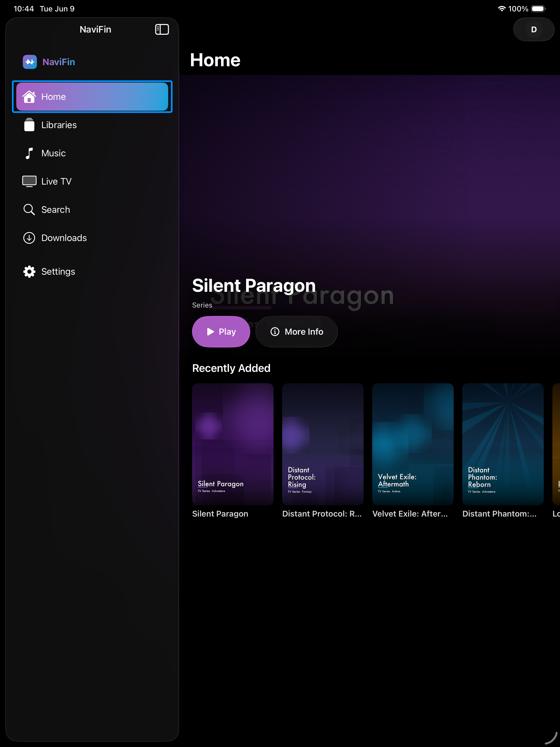This screenshot has height=747, width=560.
Task: Click the Music note icon
Action: pyautogui.click(x=29, y=153)
